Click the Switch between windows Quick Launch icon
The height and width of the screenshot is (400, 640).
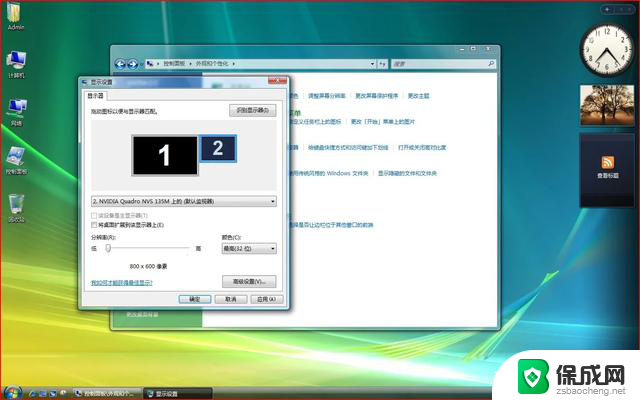(x=53, y=393)
